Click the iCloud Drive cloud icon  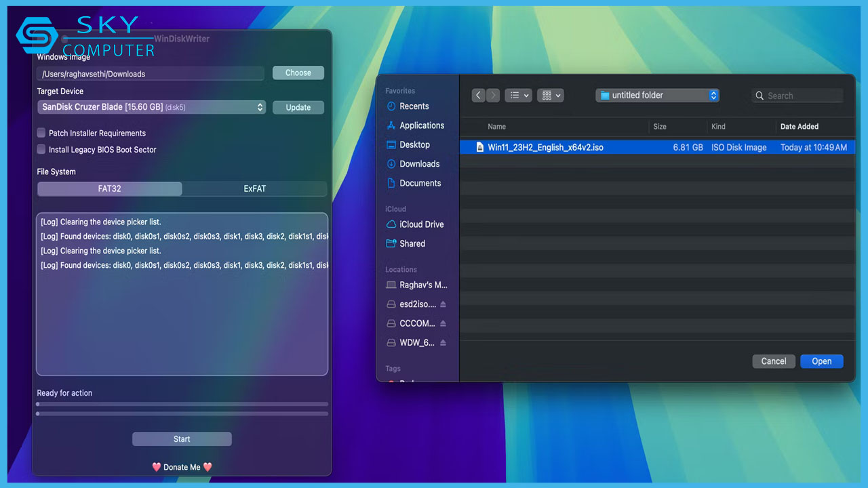click(x=391, y=224)
